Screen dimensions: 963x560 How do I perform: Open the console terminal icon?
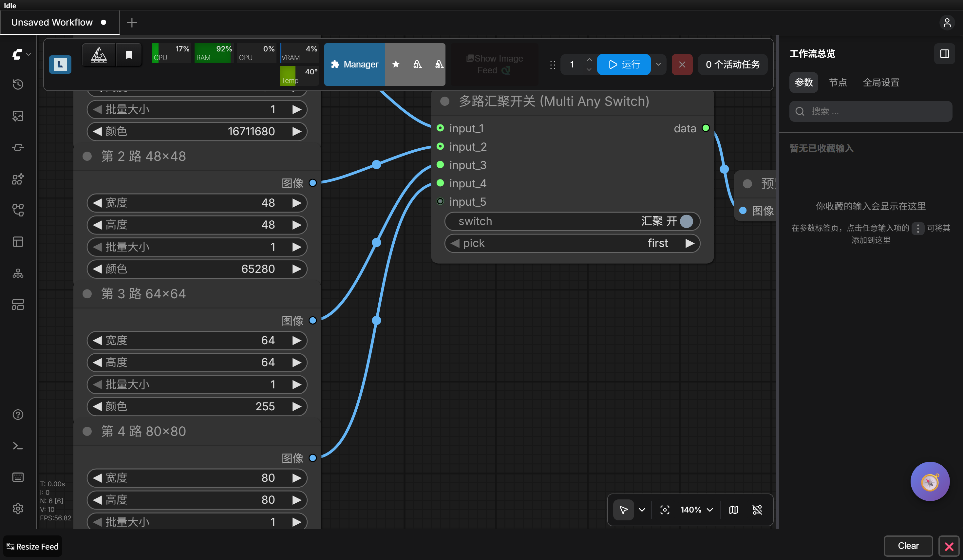pos(18,446)
